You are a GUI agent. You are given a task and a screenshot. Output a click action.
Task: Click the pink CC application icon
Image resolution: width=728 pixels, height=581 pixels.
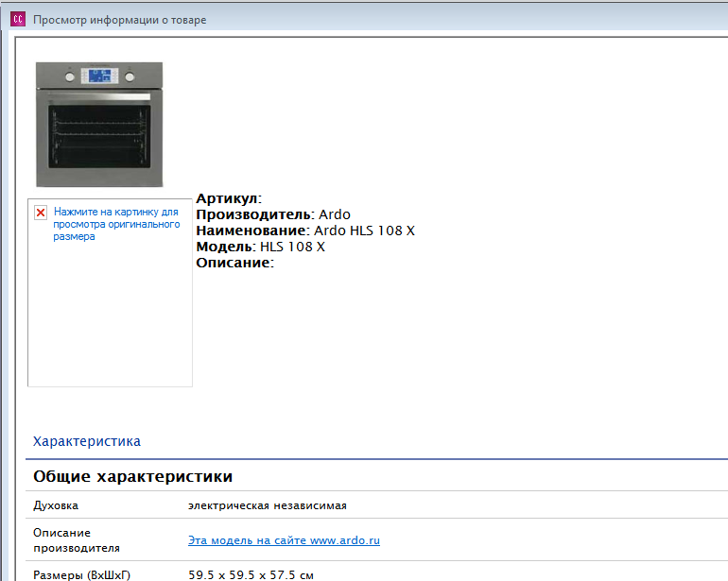(18, 19)
